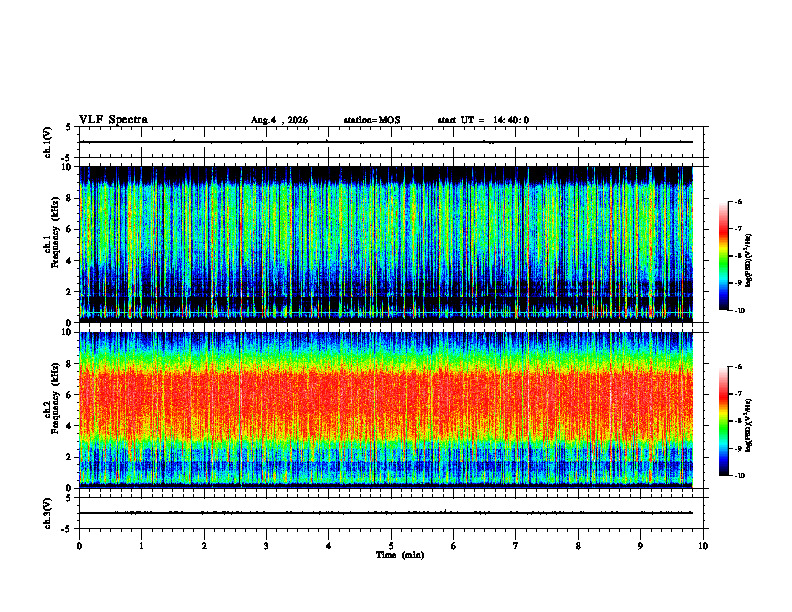Click the ch.1 spectrogram color bar
Screen dimensions: 792x612
[x=723, y=256]
